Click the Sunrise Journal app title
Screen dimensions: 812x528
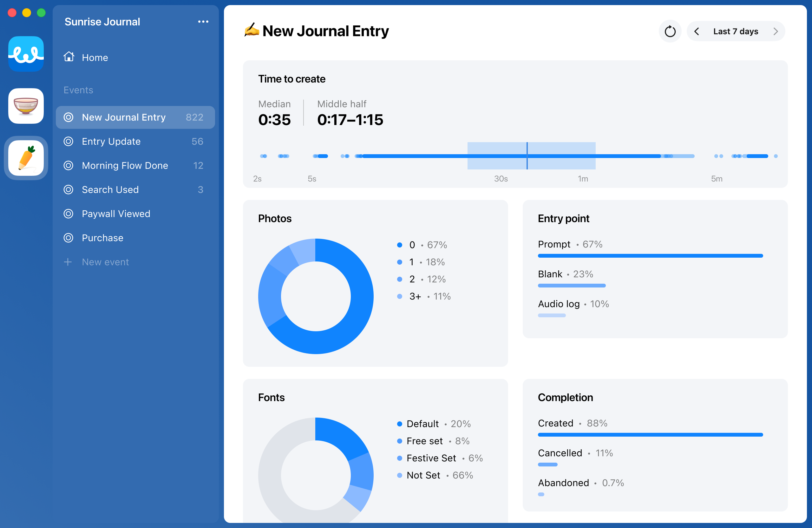(102, 22)
